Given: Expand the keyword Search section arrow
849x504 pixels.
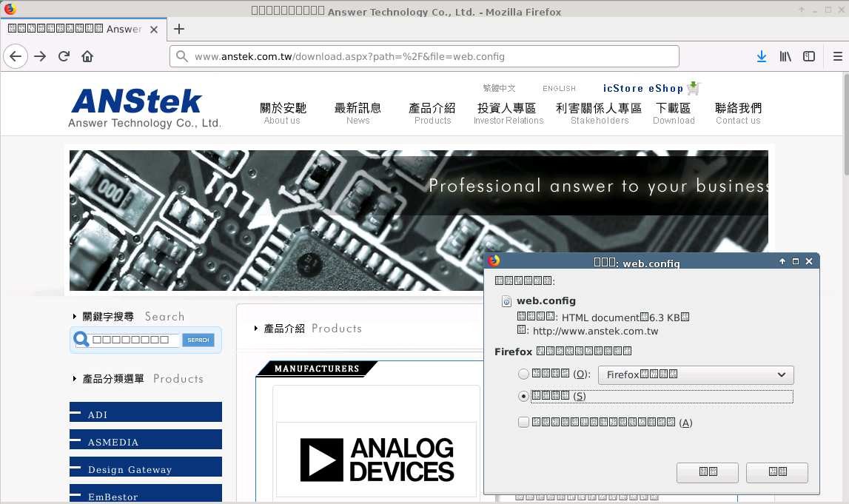Looking at the screenshot, I should tap(75, 316).
